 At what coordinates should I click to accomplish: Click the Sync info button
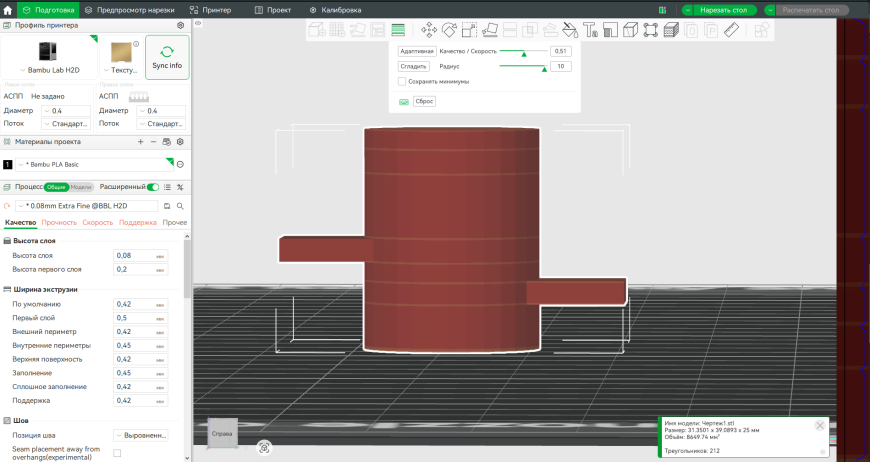[167, 57]
